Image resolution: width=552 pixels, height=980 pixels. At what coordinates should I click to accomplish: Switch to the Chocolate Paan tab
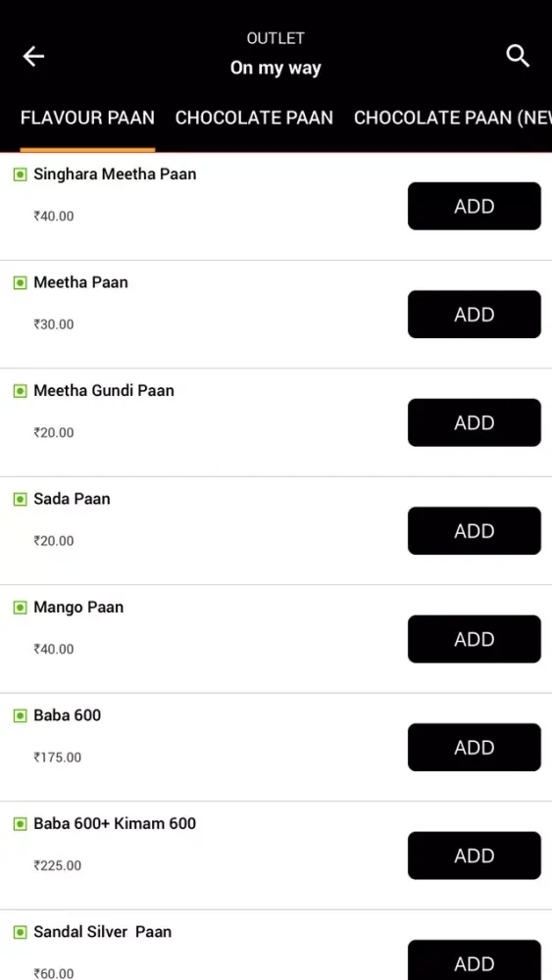click(254, 118)
